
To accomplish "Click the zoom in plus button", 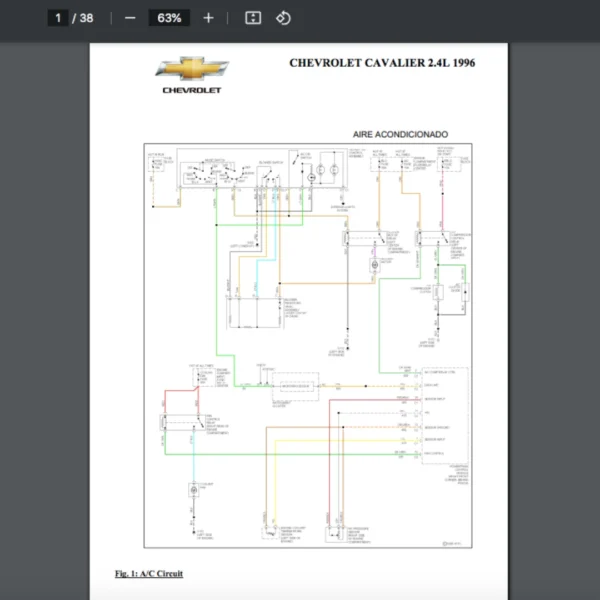I will [x=208, y=18].
